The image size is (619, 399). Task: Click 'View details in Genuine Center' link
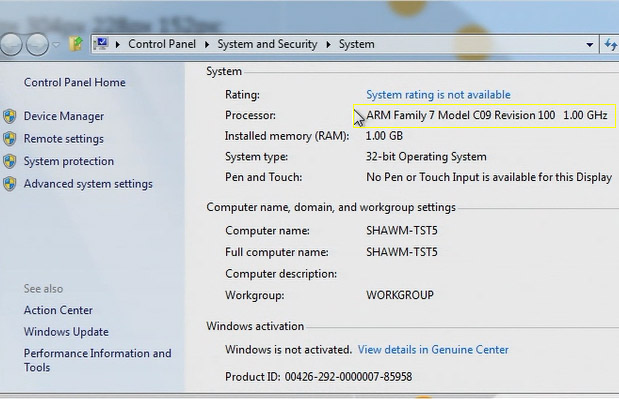pos(433,350)
